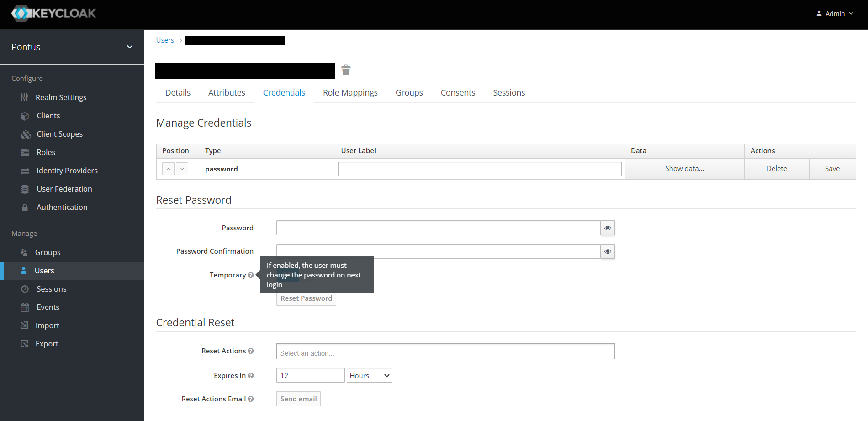This screenshot has height=421, width=868.
Task: Open the Consents tab
Action: click(x=458, y=93)
